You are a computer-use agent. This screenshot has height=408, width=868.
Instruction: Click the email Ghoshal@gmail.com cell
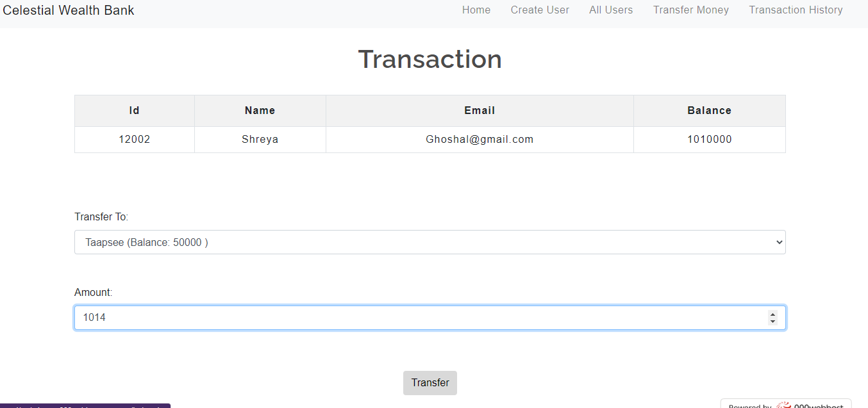tap(479, 139)
